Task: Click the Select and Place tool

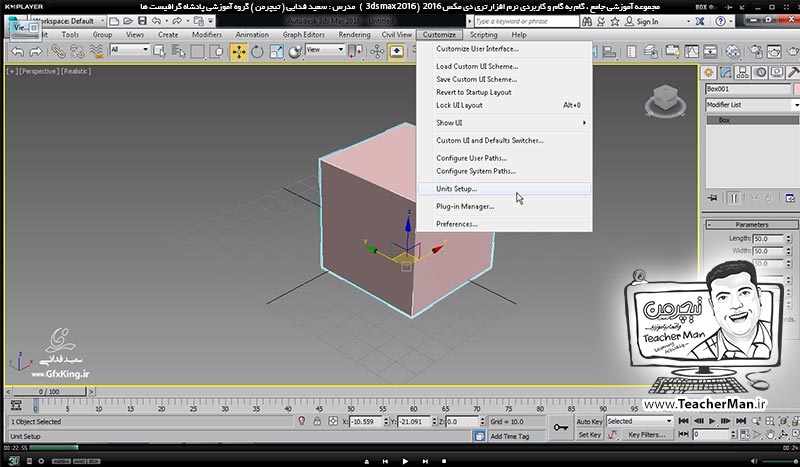Action: coord(295,52)
